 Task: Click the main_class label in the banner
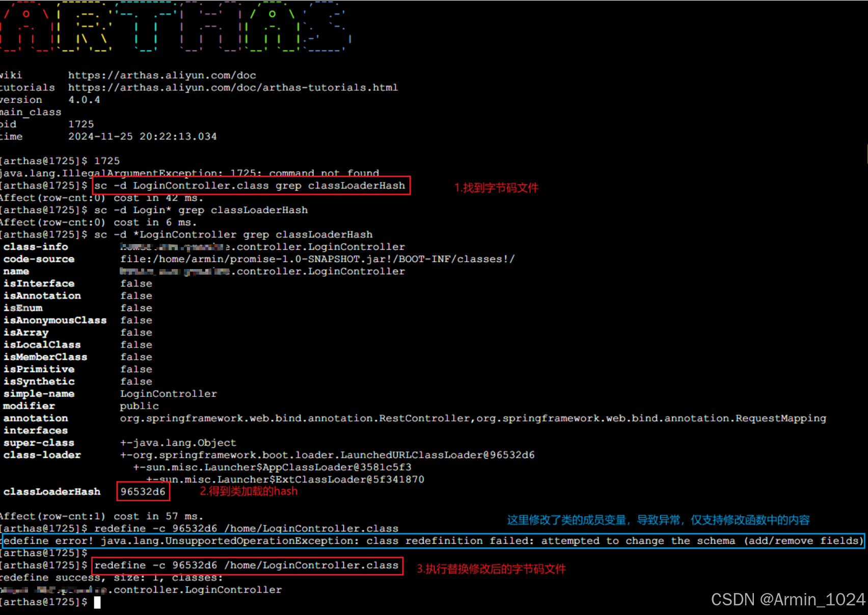click(31, 112)
